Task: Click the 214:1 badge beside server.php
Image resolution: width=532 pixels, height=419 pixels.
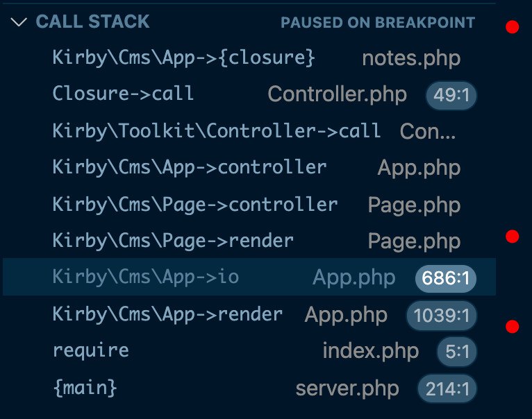Action: [x=447, y=389]
